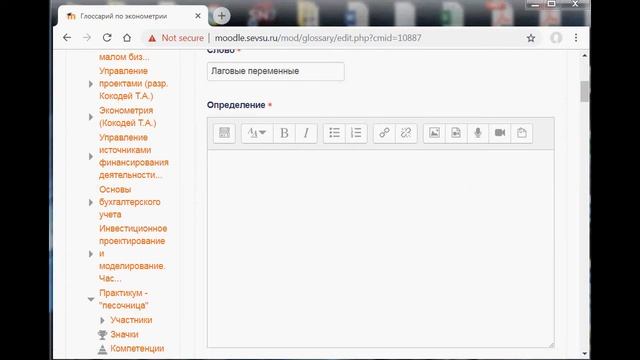Open the Практикум - "песочница" course link

(124, 299)
